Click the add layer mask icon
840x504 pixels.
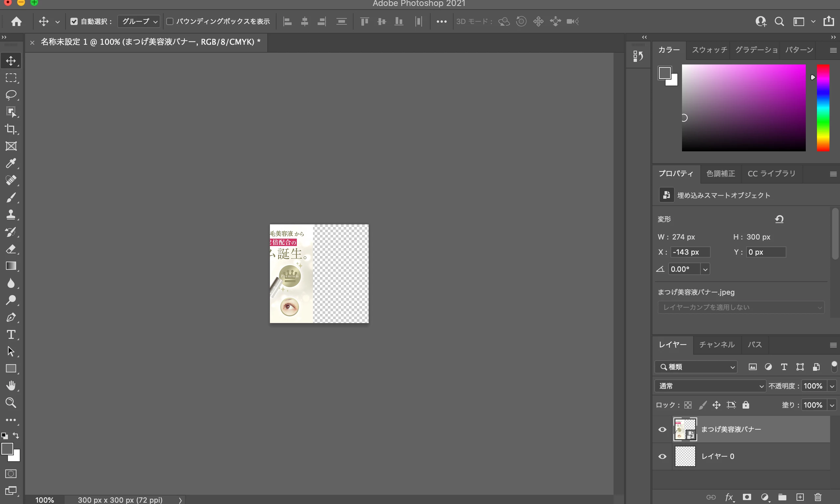pyautogui.click(x=747, y=497)
